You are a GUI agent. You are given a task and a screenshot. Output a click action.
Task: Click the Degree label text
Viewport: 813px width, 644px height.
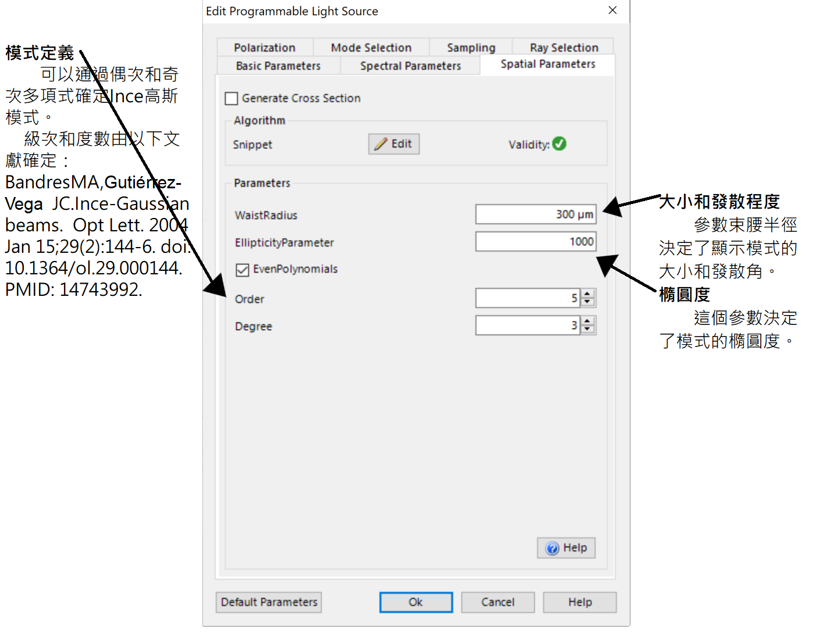[254, 327]
